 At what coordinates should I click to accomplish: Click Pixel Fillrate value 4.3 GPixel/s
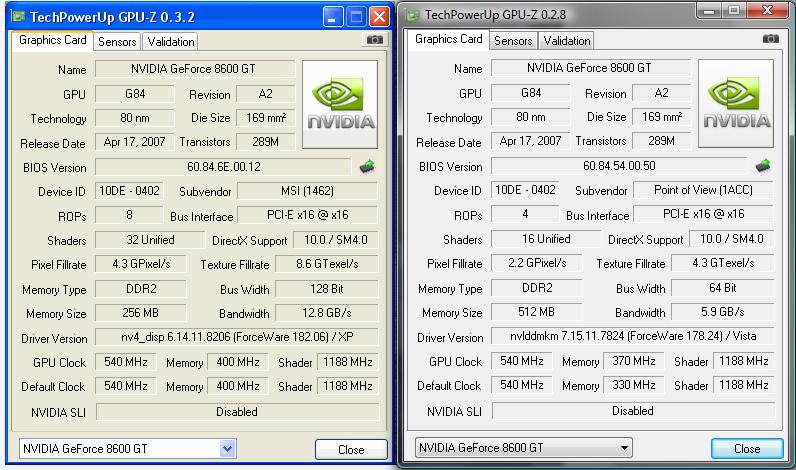[141, 264]
